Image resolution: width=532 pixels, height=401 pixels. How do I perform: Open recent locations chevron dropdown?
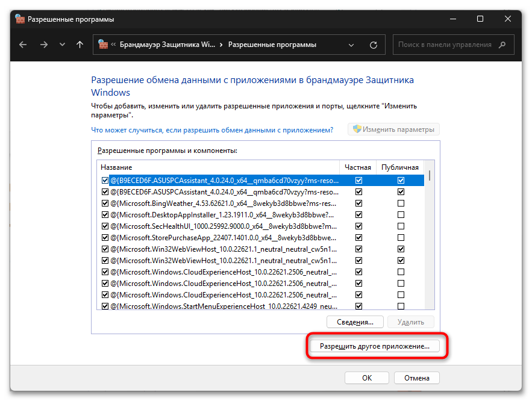[x=62, y=45]
